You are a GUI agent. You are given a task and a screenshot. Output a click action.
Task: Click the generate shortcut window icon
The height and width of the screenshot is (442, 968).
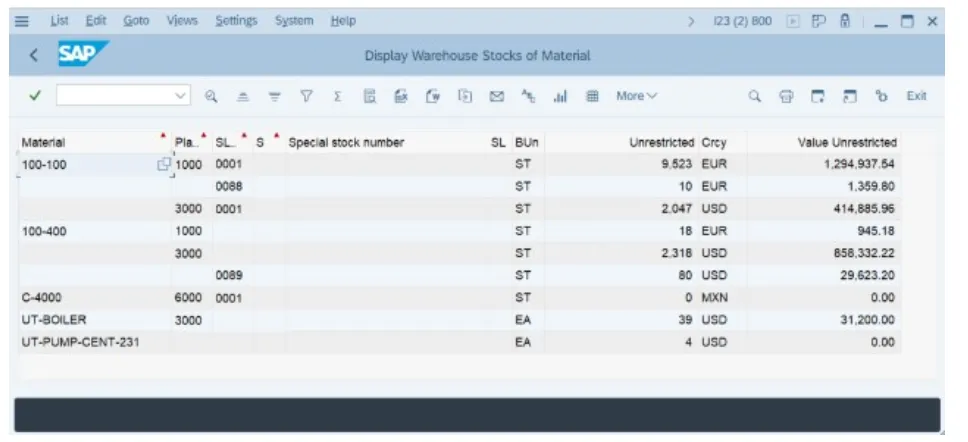tap(850, 96)
